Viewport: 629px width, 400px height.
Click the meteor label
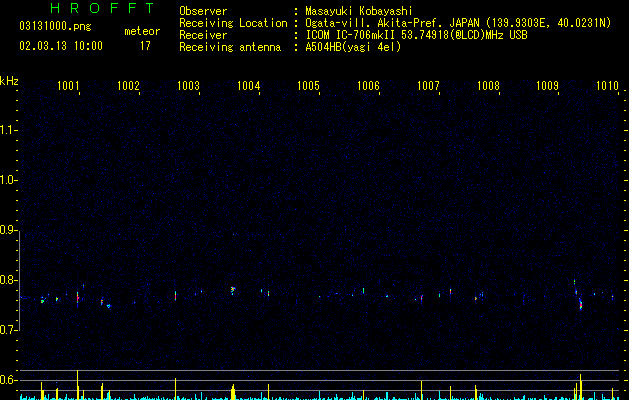(142, 31)
